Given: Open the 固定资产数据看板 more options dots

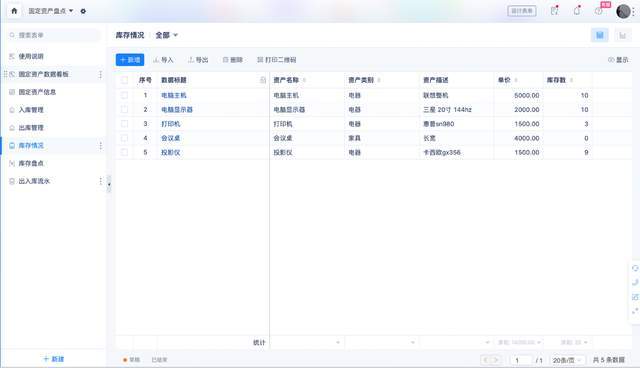Looking at the screenshot, I should pyautogui.click(x=100, y=74).
